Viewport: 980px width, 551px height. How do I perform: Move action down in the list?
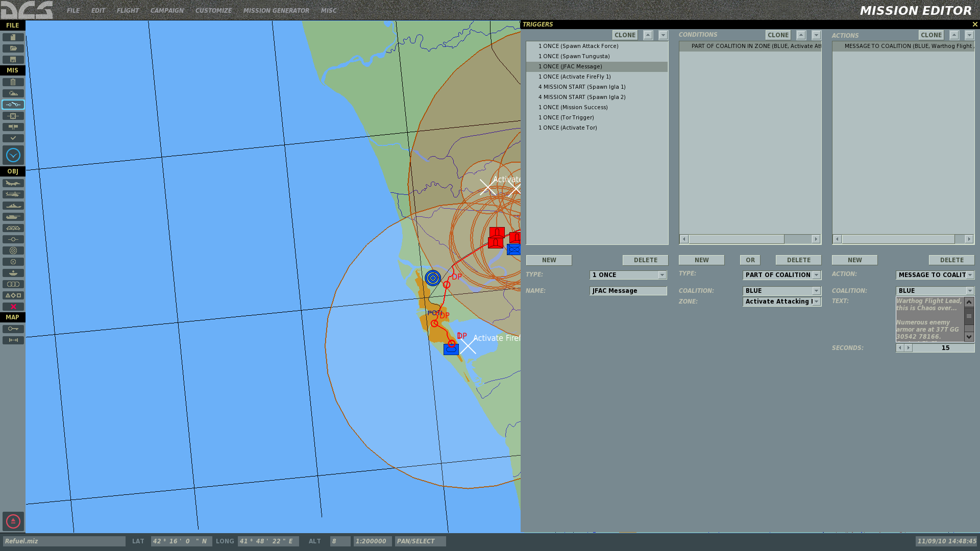[969, 35]
